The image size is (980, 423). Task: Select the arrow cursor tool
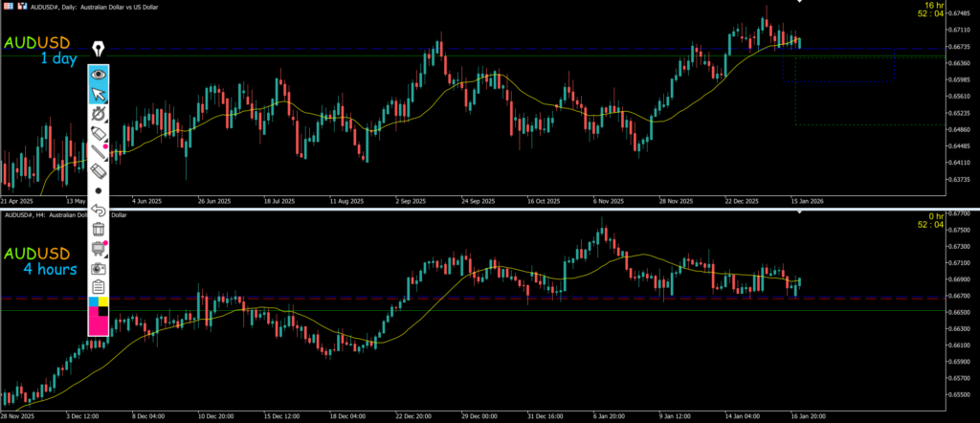pyautogui.click(x=99, y=94)
